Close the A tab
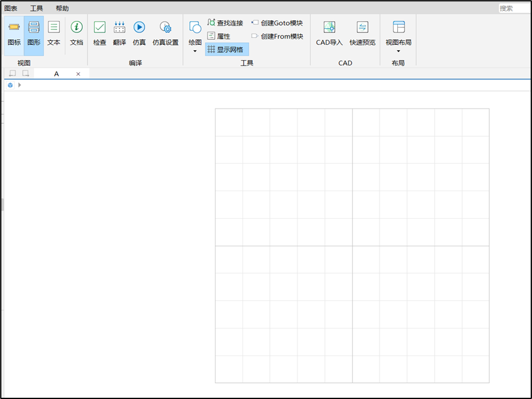Image resolution: width=532 pixels, height=399 pixels. (x=78, y=74)
